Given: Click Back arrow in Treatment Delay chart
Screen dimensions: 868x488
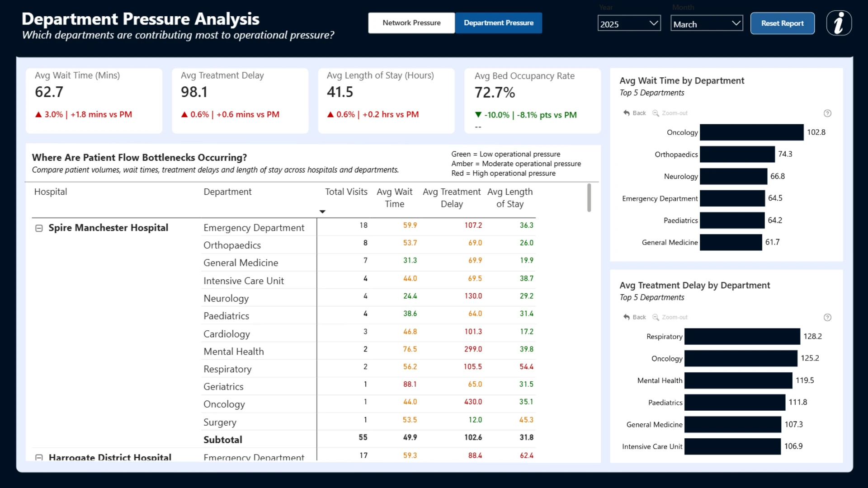Looking at the screenshot, I should 634,317.
